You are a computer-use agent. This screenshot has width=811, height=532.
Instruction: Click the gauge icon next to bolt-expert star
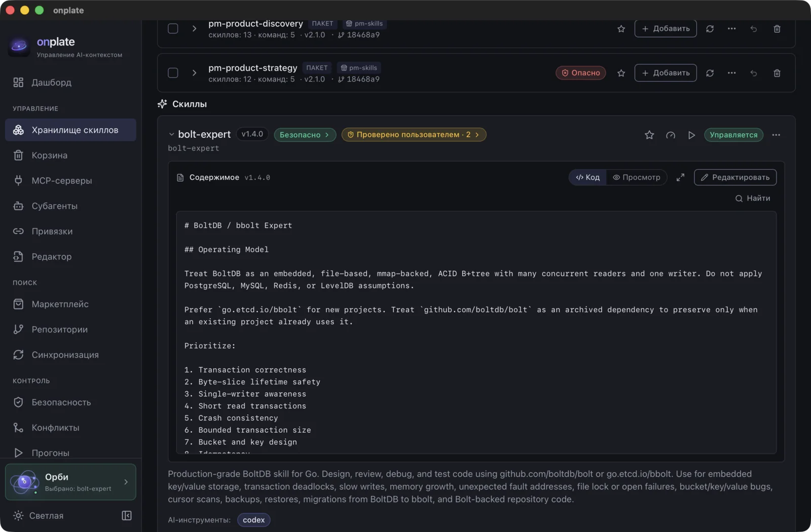(x=671, y=135)
